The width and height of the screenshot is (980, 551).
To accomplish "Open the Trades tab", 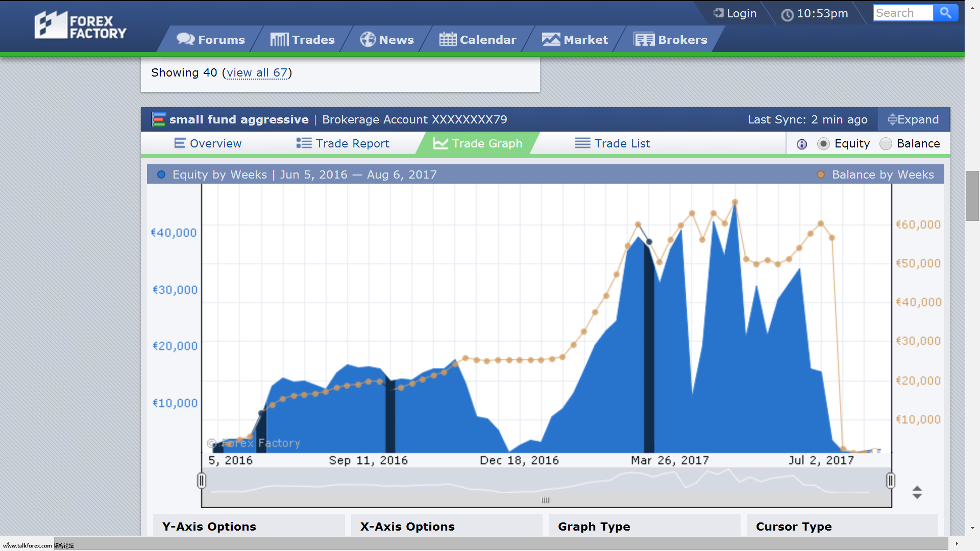I will [x=302, y=39].
